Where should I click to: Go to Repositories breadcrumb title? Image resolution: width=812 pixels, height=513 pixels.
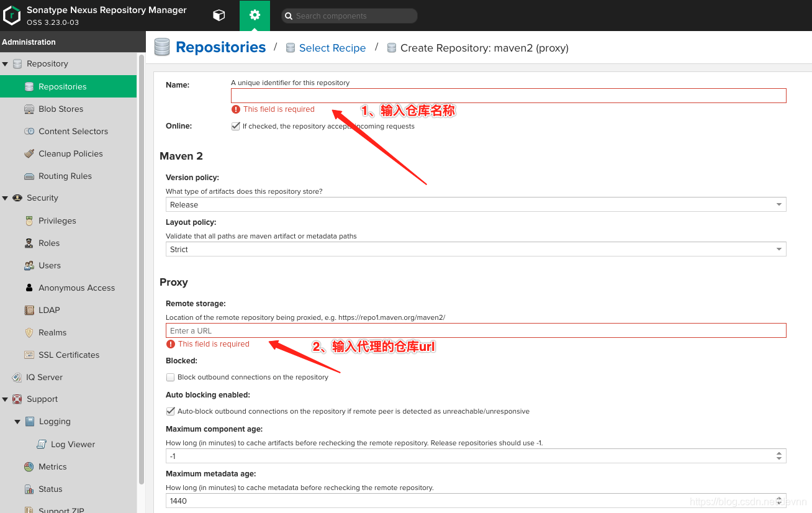click(220, 47)
